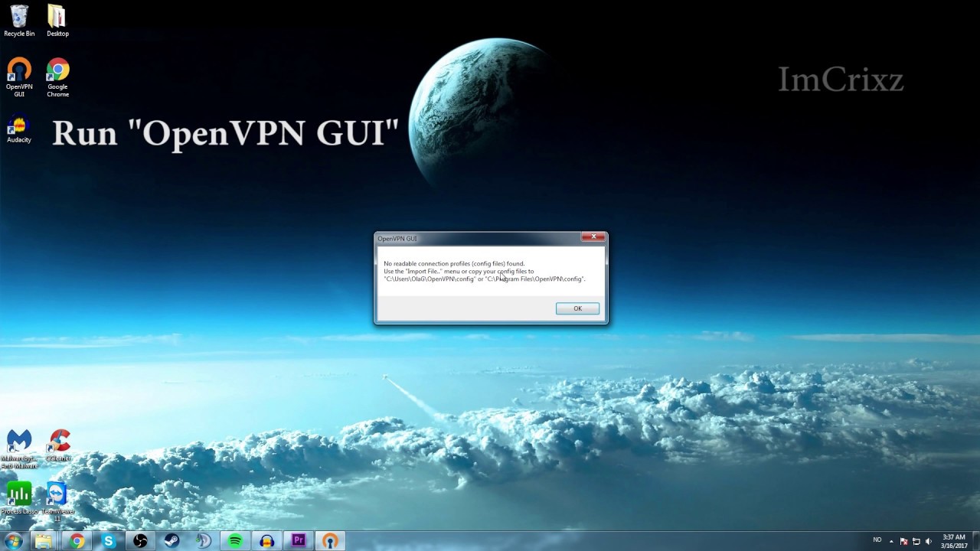Select the Process Lasso desktop shortcut
Screen dimensions: 980x551
click(19, 497)
